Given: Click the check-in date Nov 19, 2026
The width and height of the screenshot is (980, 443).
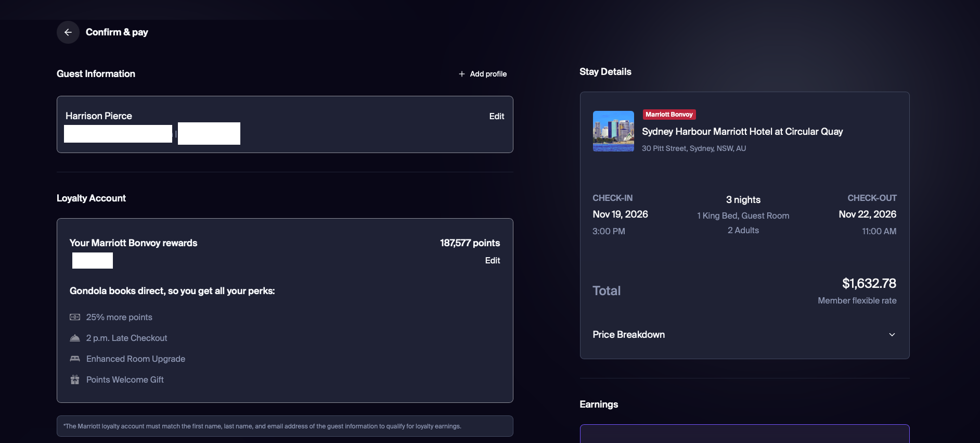Looking at the screenshot, I should [620, 214].
